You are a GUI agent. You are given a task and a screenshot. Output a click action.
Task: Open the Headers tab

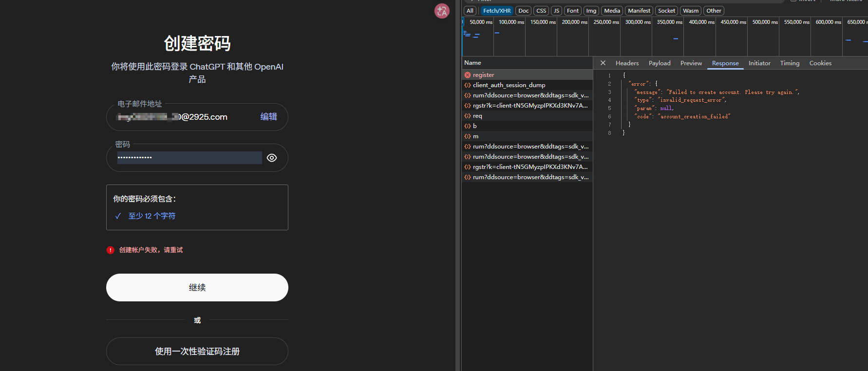click(627, 63)
